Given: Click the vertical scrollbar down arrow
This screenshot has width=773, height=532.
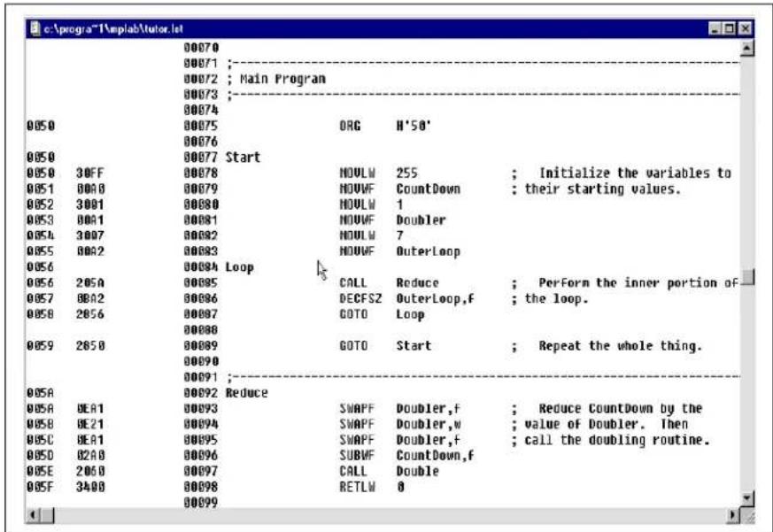Looking at the screenshot, I should pos(747,498).
